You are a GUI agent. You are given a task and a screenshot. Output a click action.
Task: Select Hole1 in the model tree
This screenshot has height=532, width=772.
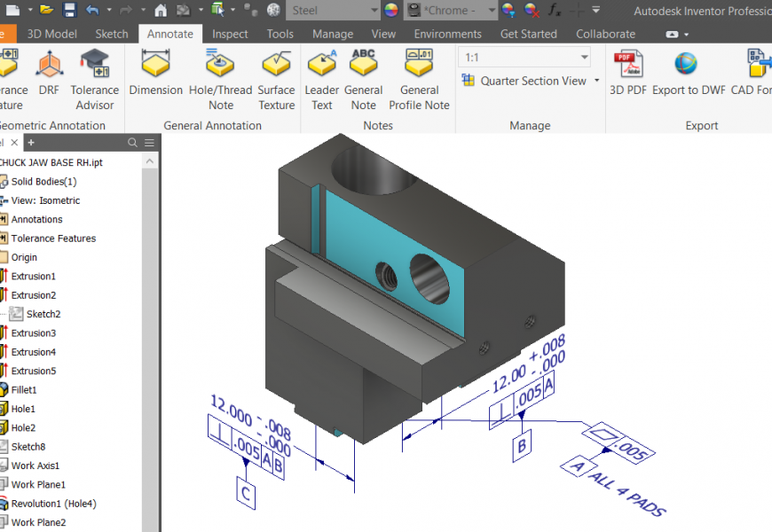(x=23, y=409)
